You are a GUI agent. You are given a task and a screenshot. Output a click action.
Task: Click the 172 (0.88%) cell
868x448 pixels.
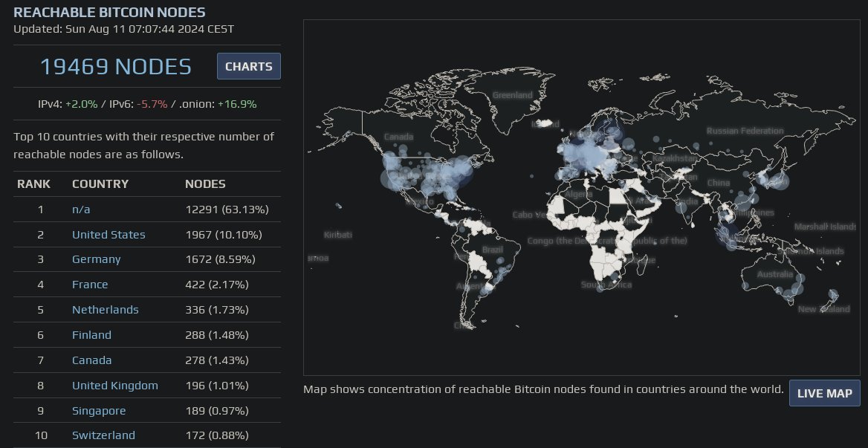[217, 435]
